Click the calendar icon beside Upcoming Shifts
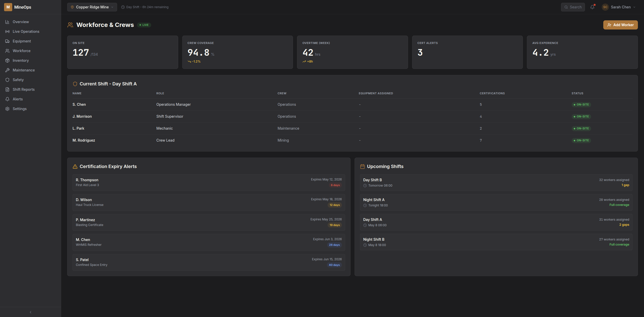Viewport: 644px width, 317px height. pyautogui.click(x=362, y=167)
